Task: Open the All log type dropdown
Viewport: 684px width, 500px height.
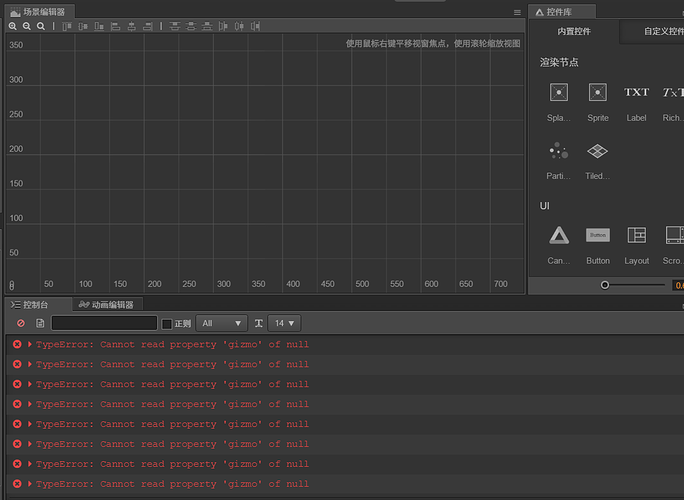Action: pos(222,323)
